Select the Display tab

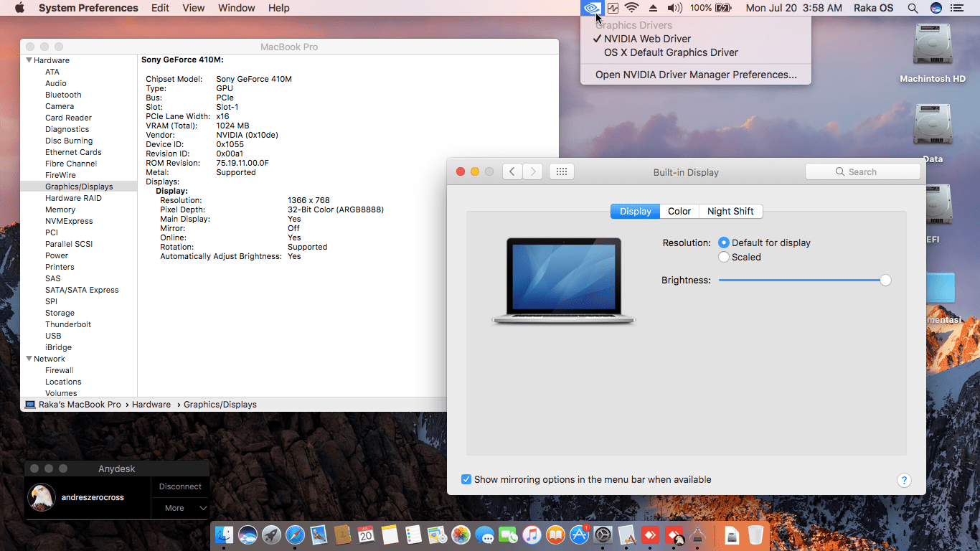click(x=635, y=211)
